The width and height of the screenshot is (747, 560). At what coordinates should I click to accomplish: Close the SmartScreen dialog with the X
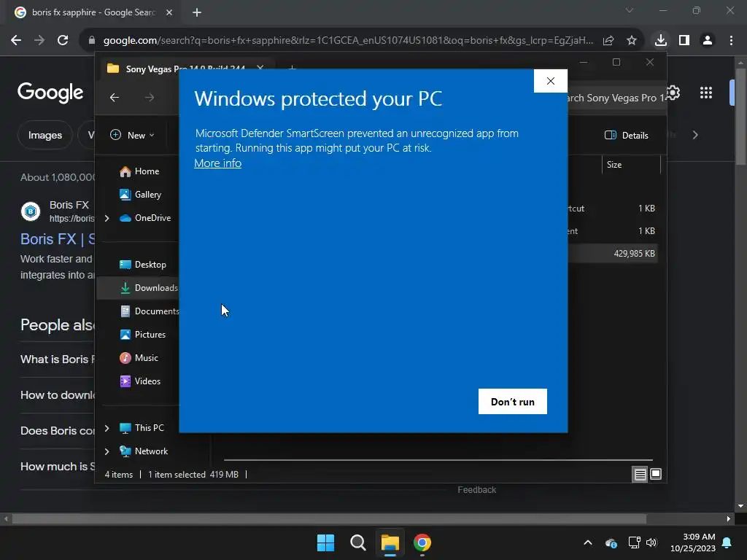[x=550, y=81]
